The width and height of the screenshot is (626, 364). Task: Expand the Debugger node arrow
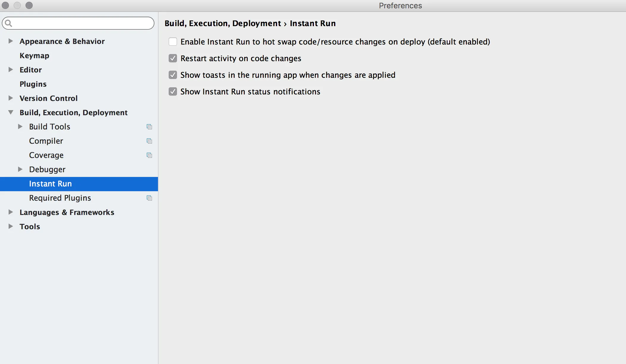20,169
